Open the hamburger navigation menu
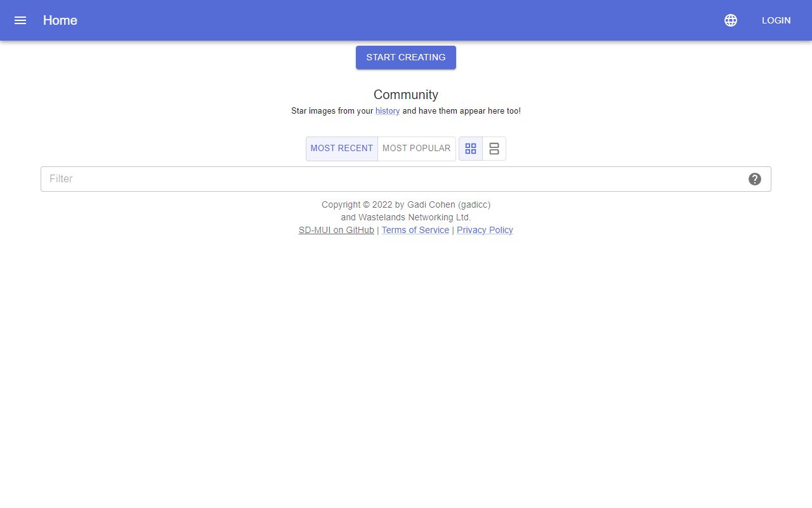The width and height of the screenshot is (812, 508). tap(20, 20)
